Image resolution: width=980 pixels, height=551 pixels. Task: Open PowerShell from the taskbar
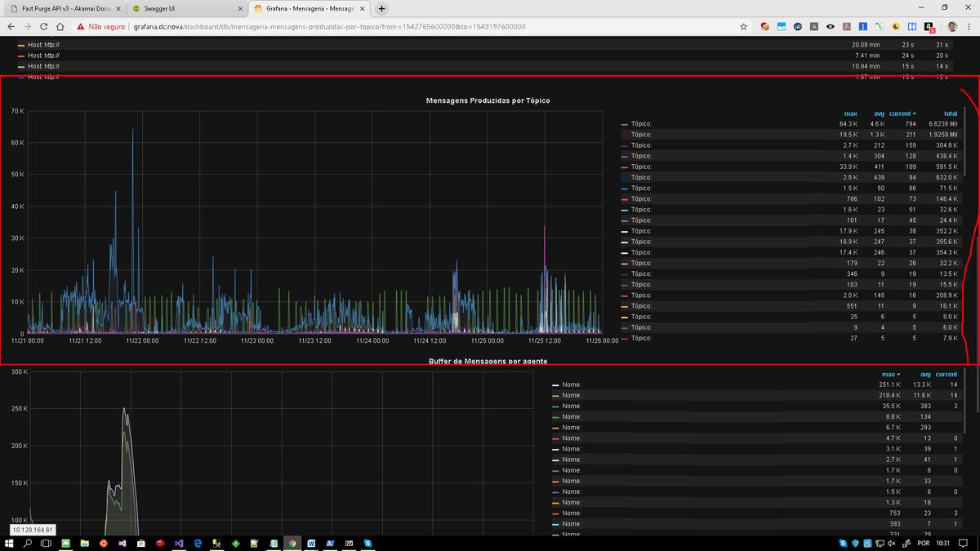pos(330,543)
